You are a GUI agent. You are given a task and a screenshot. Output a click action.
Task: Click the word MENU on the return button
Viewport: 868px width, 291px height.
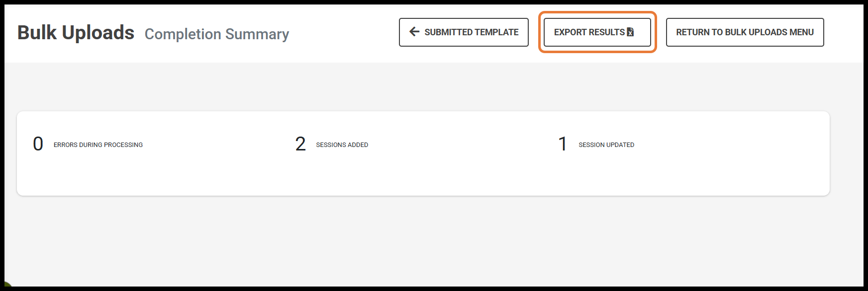[x=801, y=32]
